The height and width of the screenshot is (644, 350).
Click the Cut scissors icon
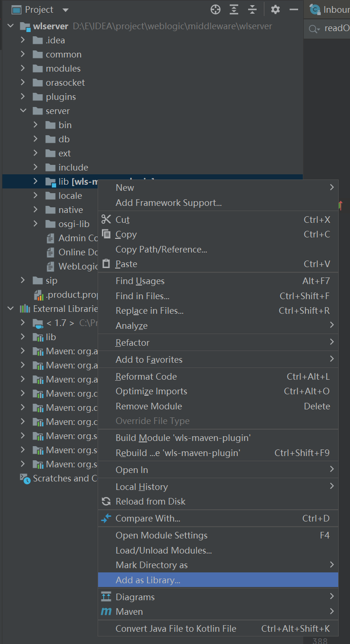pyautogui.click(x=106, y=220)
